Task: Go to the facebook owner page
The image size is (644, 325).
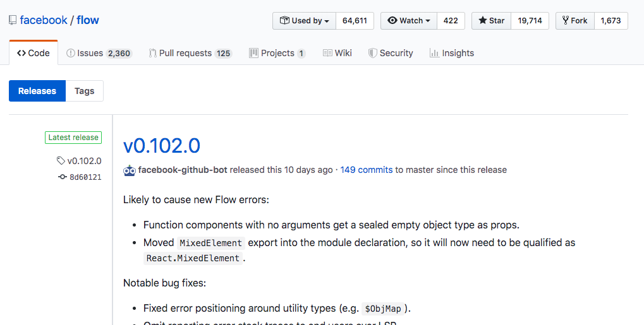Action: pyautogui.click(x=44, y=20)
